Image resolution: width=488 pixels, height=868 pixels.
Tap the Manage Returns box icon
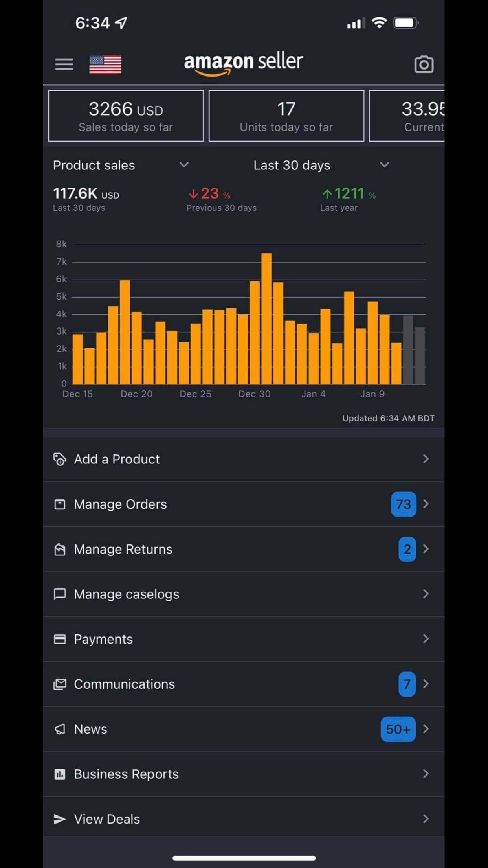tap(60, 549)
